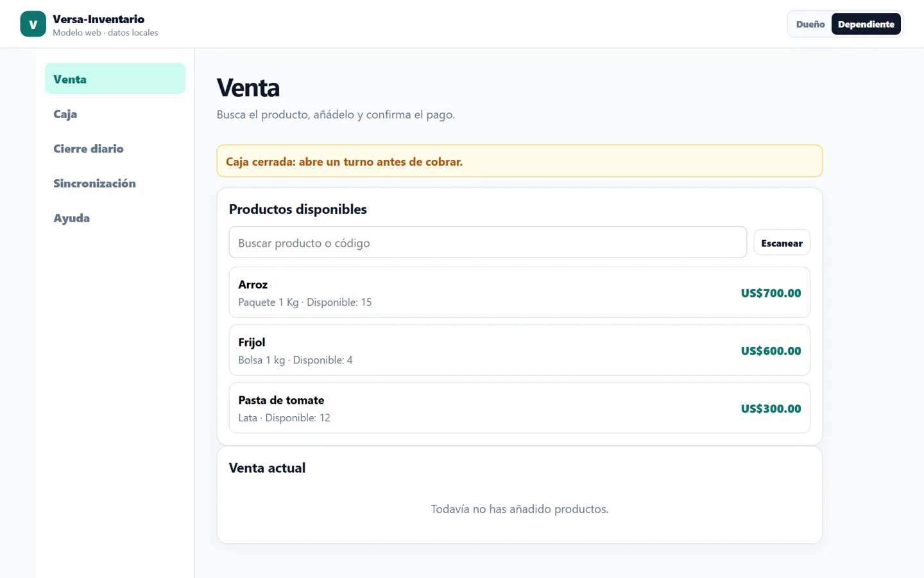Click the 'Modelo web · datos locales' subtitle
The image size is (924, 578).
[x=105, y=33]
